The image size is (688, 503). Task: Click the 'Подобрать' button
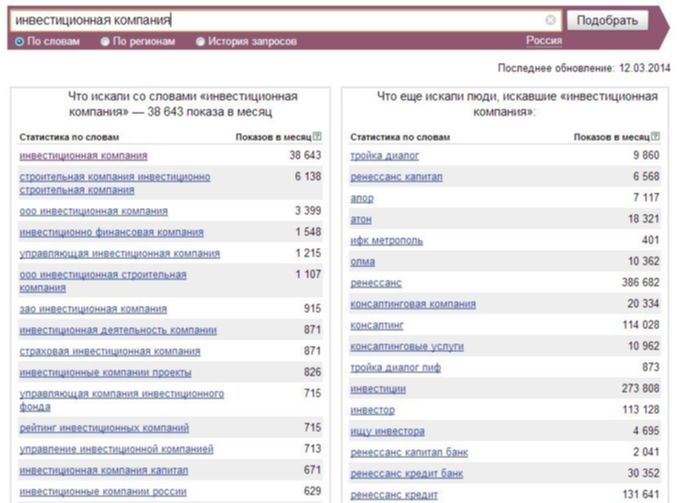coord(607,20)
